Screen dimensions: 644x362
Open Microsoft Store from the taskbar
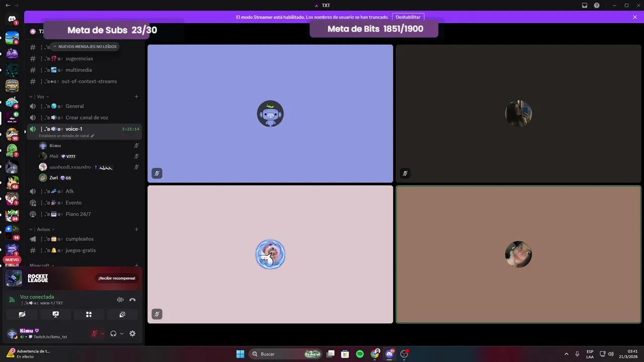(345, 354)
